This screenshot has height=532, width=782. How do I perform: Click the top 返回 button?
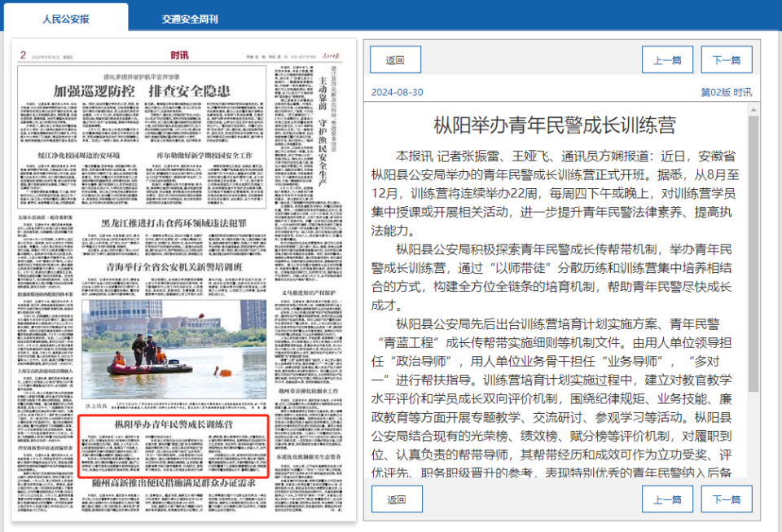click(x=396, y=59)
